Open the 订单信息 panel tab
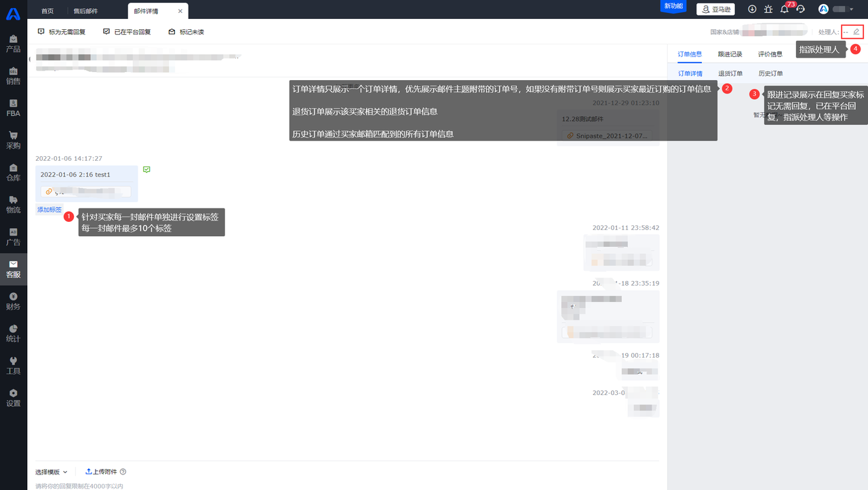 pyautogui.click(x=690, y=54)
